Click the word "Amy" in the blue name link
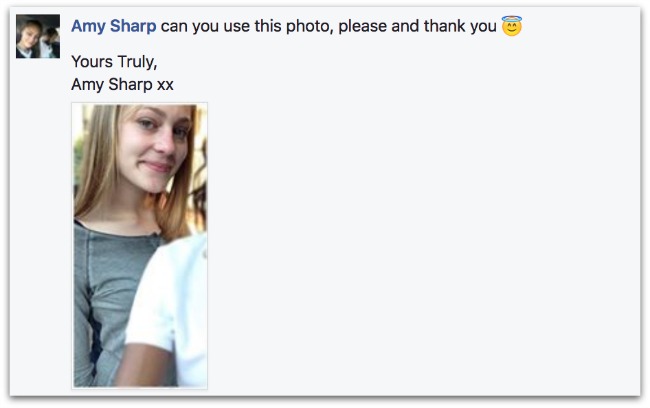The height and width of the screenshot is (408, 650). click(88, 26)
